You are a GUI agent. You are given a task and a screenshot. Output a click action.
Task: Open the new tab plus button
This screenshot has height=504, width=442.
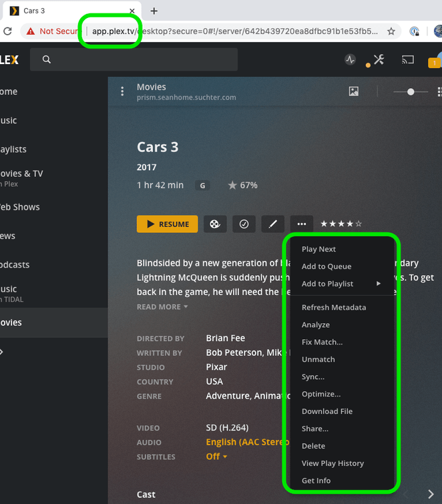154,11
